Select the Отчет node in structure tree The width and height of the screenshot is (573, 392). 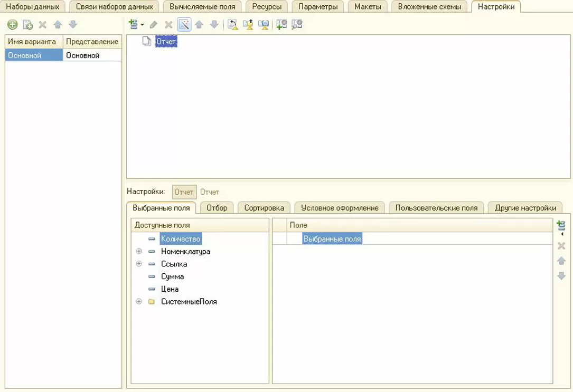[166, 42]
